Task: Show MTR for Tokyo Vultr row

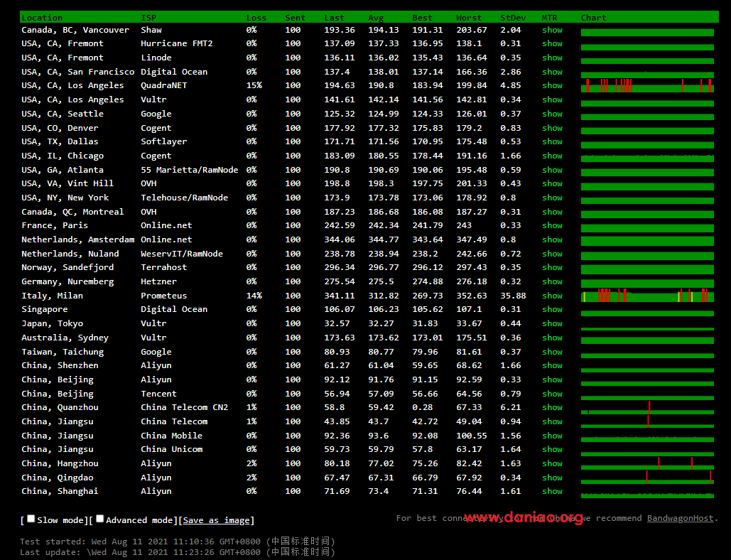Action: [553, 323]
